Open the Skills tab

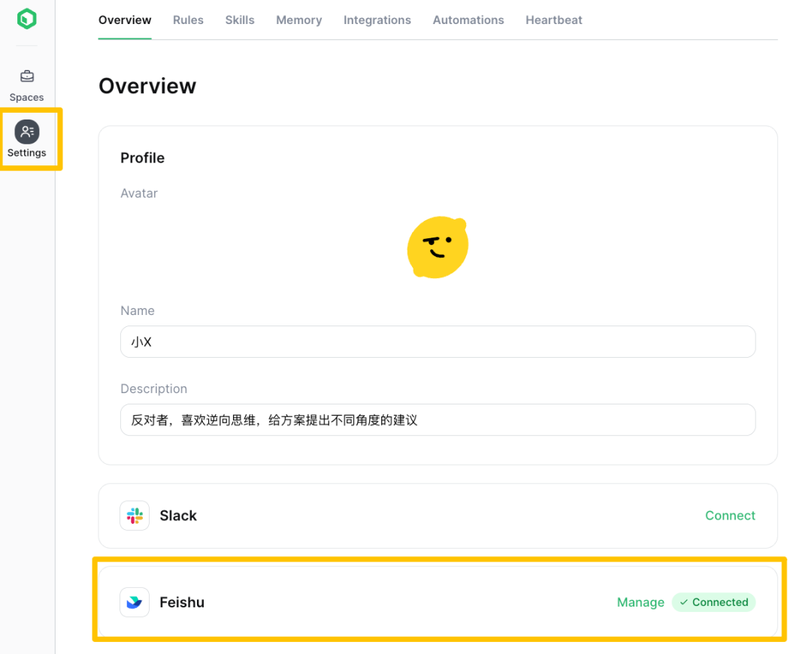pos(240,20)
